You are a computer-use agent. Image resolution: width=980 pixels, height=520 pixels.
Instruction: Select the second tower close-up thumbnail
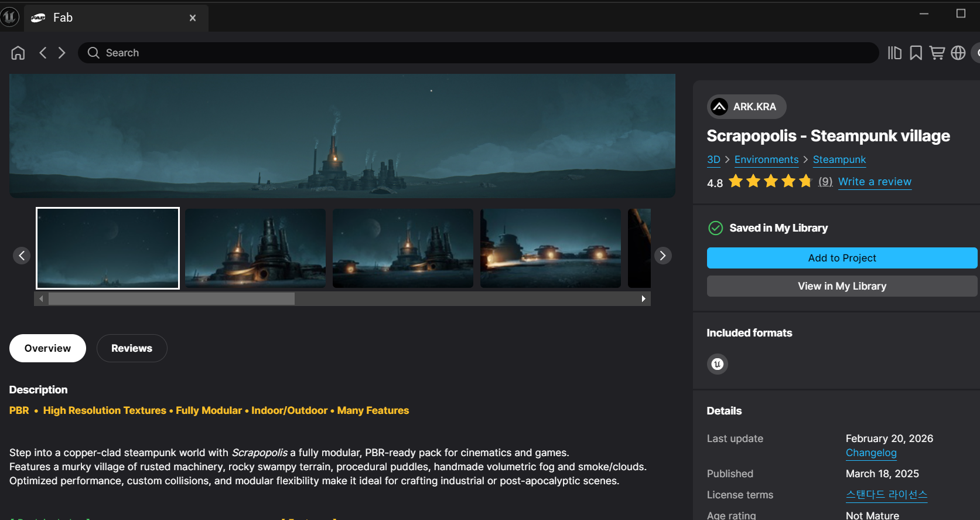pyautogui.click(x=255, y=248)
